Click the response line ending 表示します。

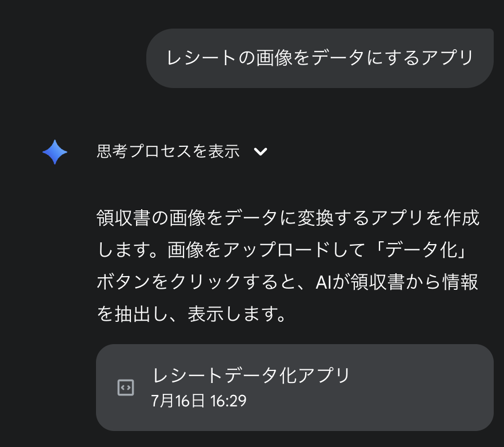191,314
